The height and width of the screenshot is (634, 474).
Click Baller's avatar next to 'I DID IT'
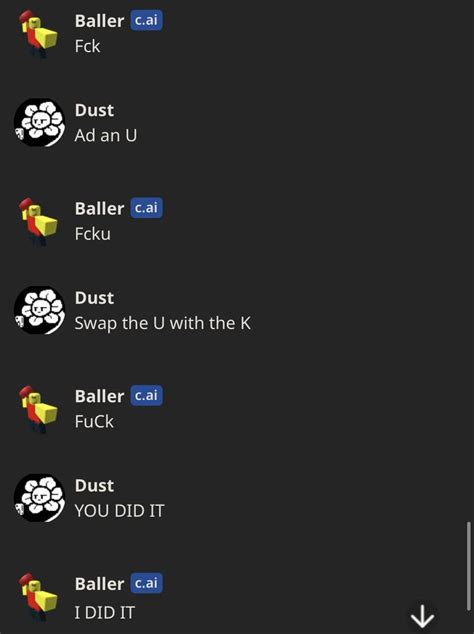click(38, 597)
